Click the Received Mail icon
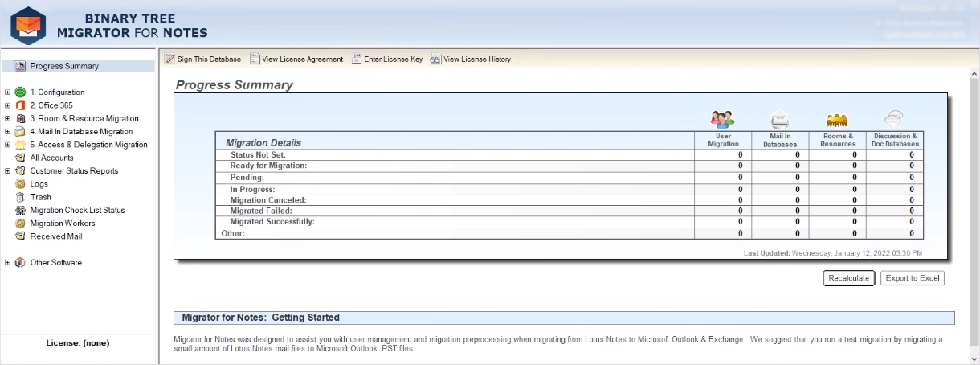 click(21, 236)
